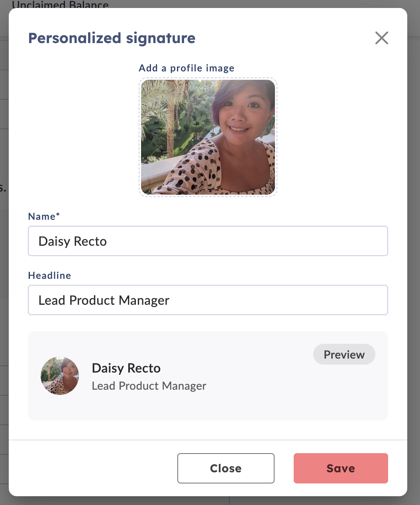Screen dimensions: 420x505
Task: Click "Unclaimed Balance" text behind the dialog
Action: coord(60,4)
